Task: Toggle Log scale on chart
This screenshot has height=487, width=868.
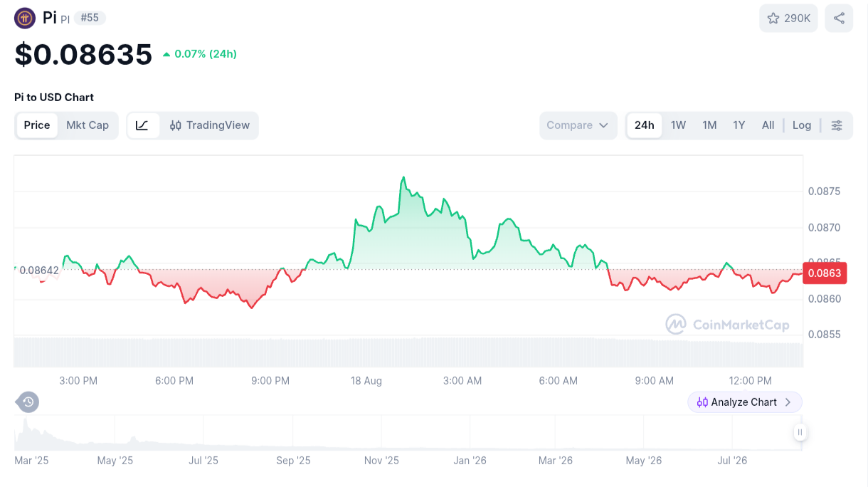Action: coord(802,125)
